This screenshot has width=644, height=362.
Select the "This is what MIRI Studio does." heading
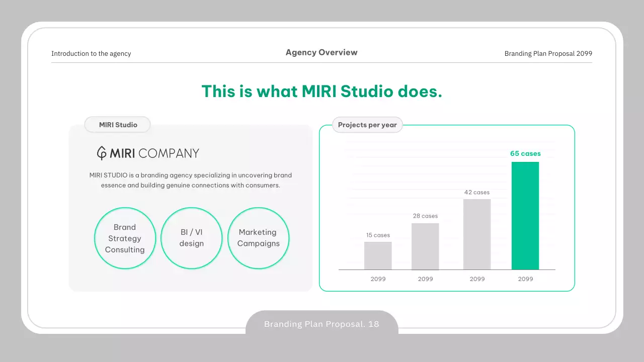click(321, 92)
